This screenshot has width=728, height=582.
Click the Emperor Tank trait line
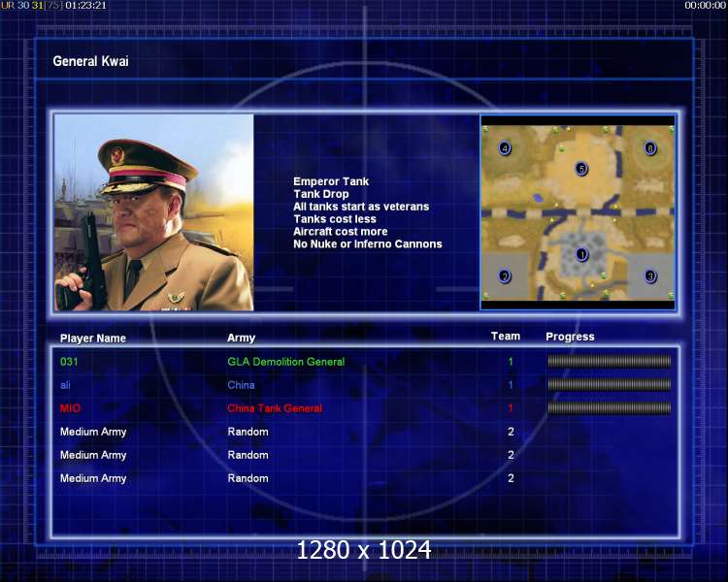coord(331,181)
